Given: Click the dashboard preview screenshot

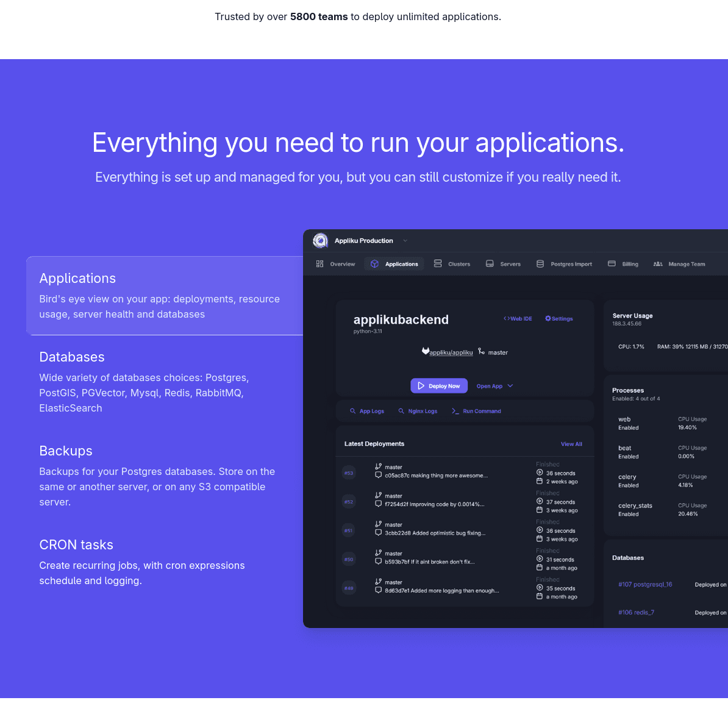Looking at the screenshot, I should tap(515, 429).
